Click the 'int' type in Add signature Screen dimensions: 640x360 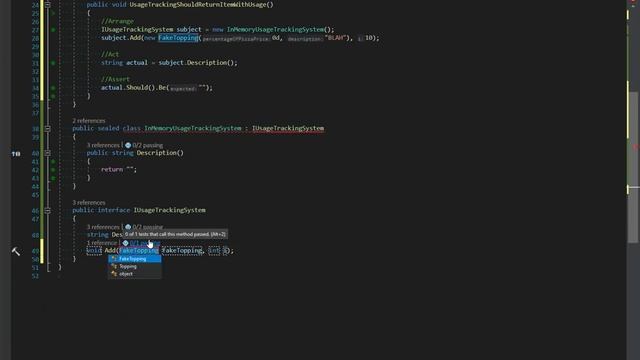click(x=214, y=251)
